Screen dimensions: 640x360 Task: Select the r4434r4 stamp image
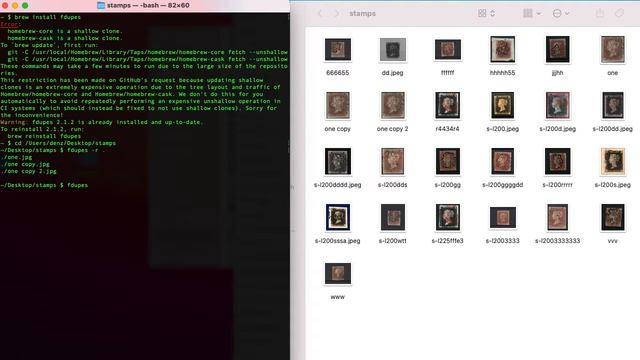point(448,105)
